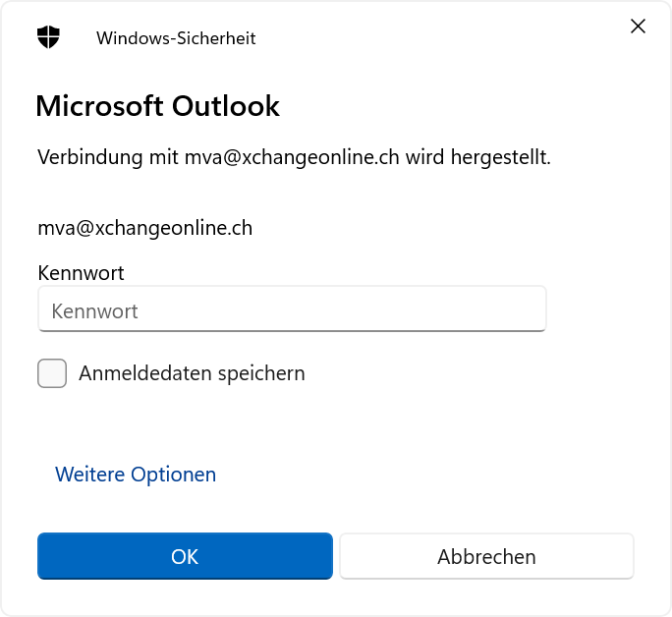Enable the Anmeldedaten speichern checkbox
The height and width of the screenshot is (617, 672).
pos(52,373)
